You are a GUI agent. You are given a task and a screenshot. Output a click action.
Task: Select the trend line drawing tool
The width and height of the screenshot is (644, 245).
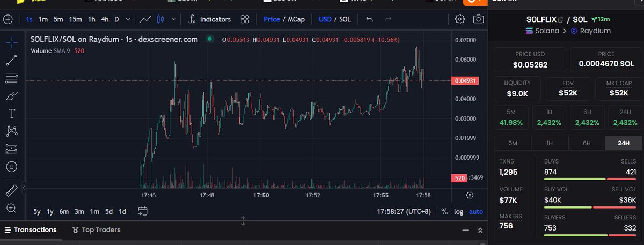tap(11, 60)
